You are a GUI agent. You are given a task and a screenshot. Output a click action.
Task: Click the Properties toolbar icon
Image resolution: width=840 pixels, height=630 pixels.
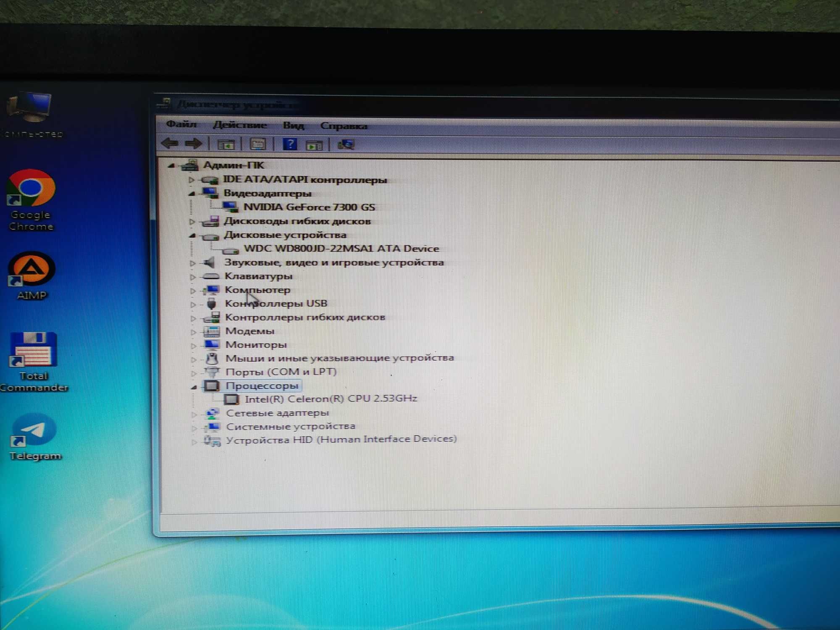pyautogui.click(x=258, y=144)
